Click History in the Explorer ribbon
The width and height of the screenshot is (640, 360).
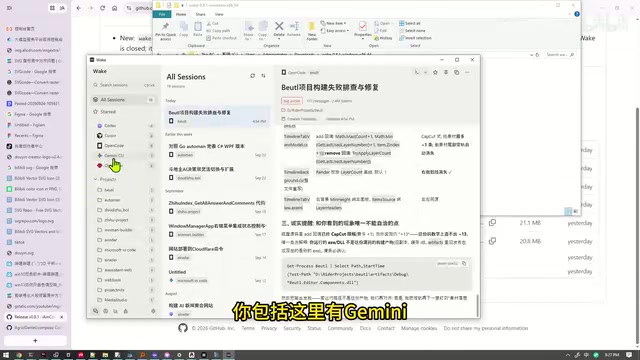point(383,38)
